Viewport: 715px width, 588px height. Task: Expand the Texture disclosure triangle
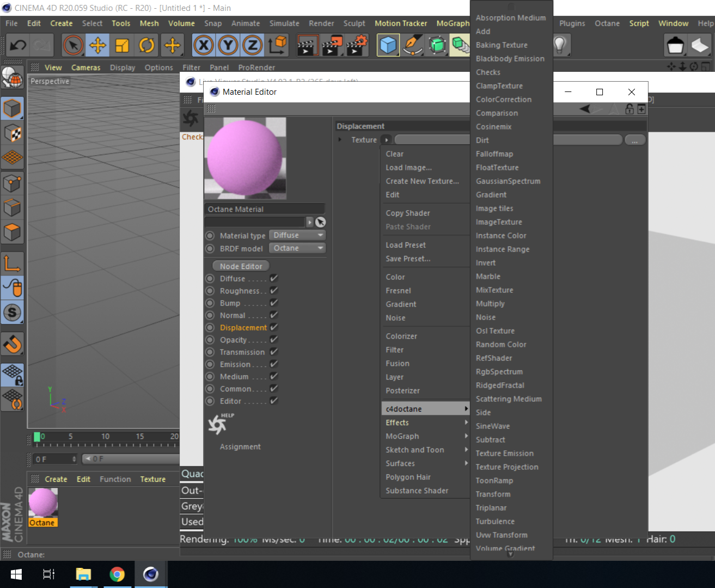(340, 140)
